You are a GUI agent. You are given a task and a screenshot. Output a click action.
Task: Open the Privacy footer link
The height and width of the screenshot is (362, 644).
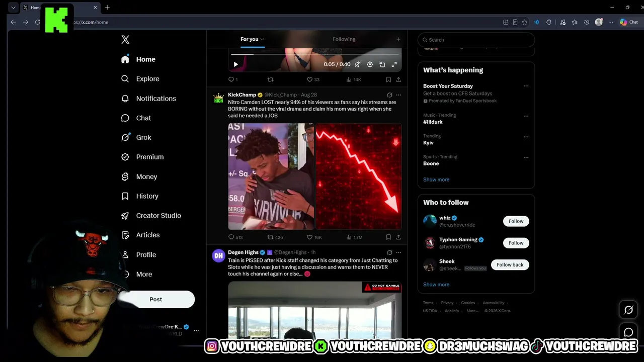(x=447, y=303)
